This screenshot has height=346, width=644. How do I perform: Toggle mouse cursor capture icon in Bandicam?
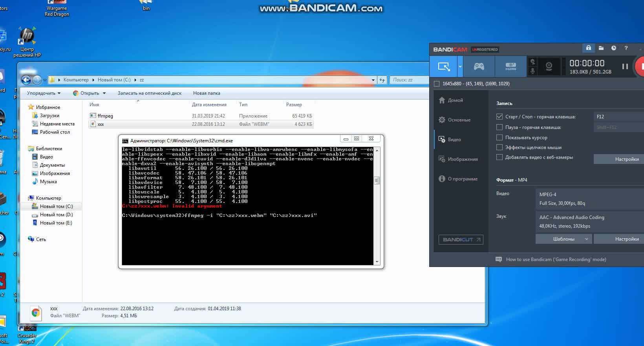click(532, 62)
